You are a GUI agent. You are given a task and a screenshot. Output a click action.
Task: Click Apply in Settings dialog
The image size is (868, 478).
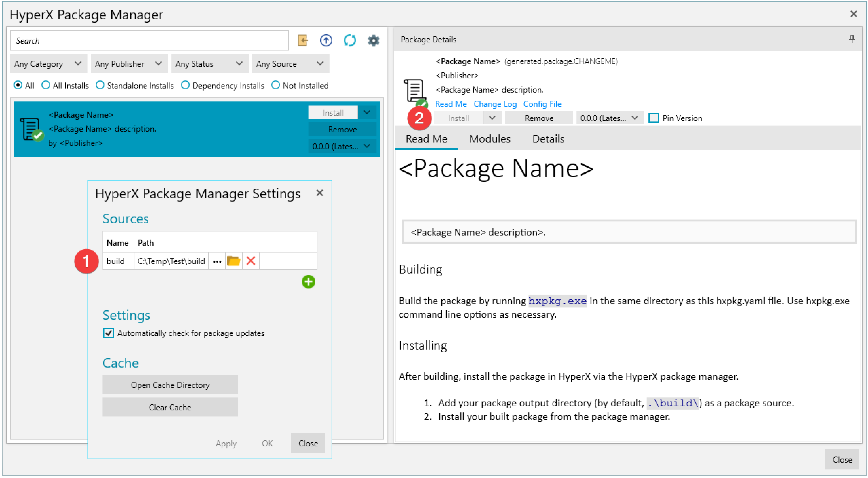pyautogui.click(x=226, y=444)
